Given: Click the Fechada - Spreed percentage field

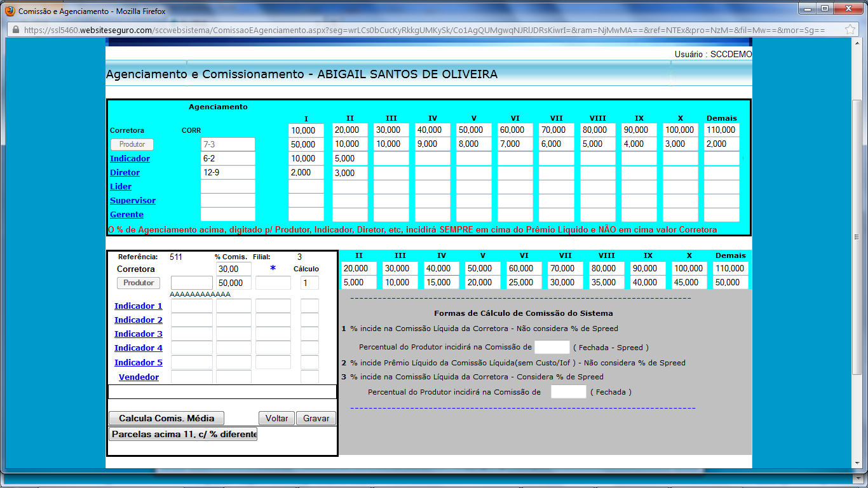Looking at the screenshot, I should 552,347.
